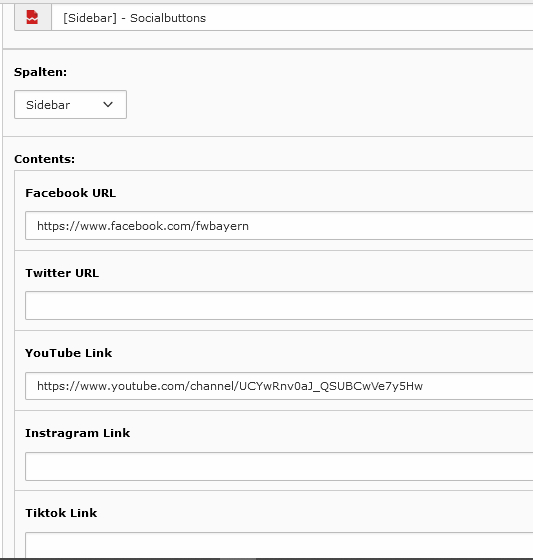533x560 pixels.
Task: Click the 'Instragram Link' label
Action: tap(78, 433)
